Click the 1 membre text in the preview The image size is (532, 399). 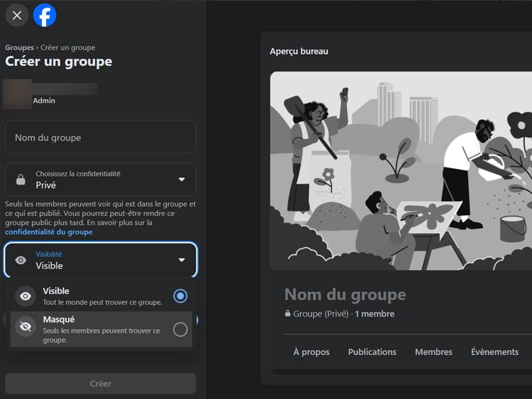pos(374,314)
